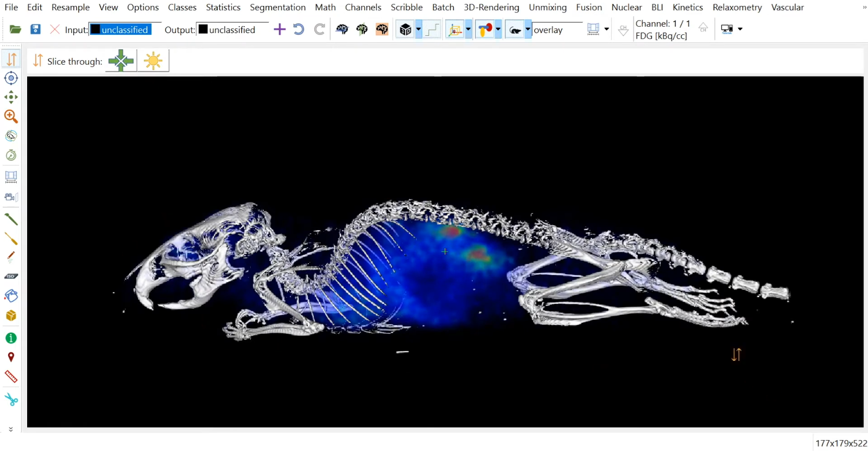The width and height of the screenshot is (868, 451).
Task: Select the paint bucket fill tool
Action: click(x=11, y=296)
